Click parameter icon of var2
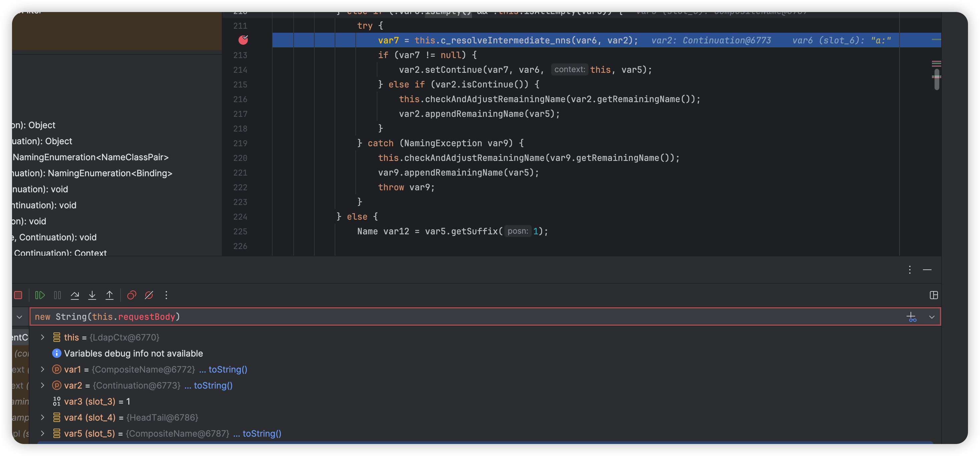This screenshot has height=456, width=980. point(56,385)
